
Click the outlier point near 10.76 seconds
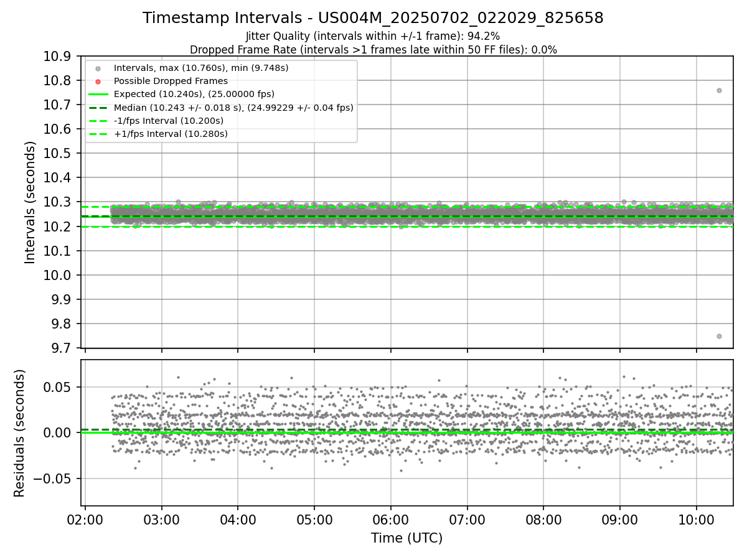(719, 90)
